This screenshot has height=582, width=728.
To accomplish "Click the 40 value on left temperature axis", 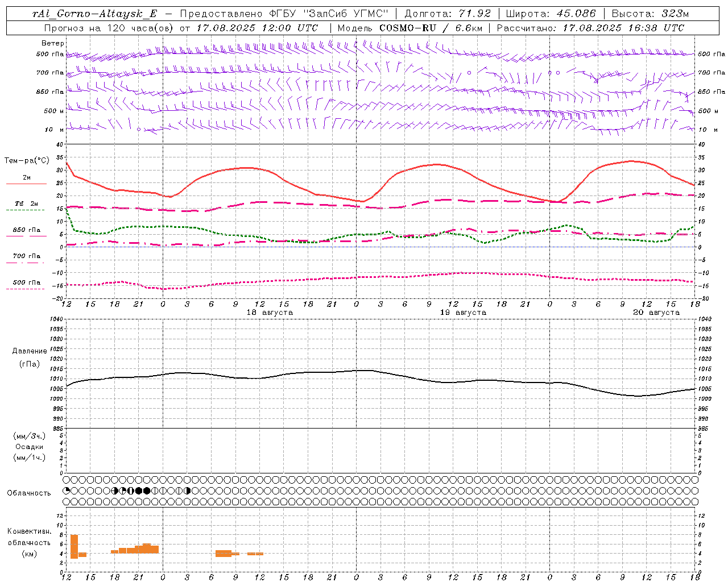I will [59, 145].
